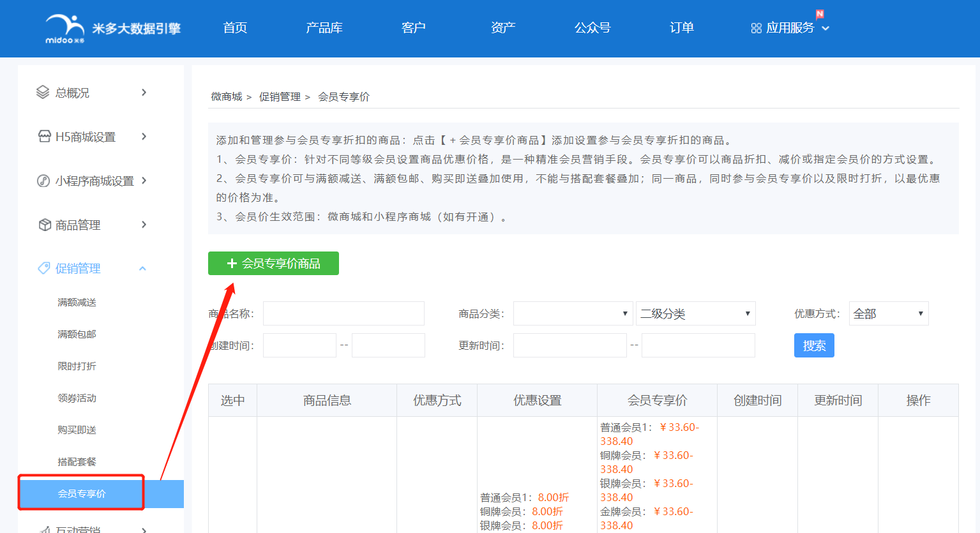
Task: Focus the 更新时间 start date field
Action: pyautogui.click(x=570, y=345)
